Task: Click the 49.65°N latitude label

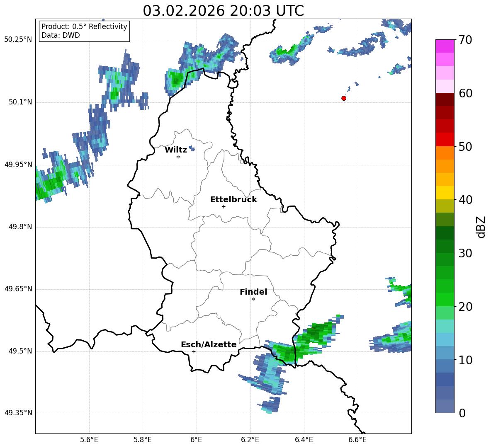Action: (x=18, y=289)
